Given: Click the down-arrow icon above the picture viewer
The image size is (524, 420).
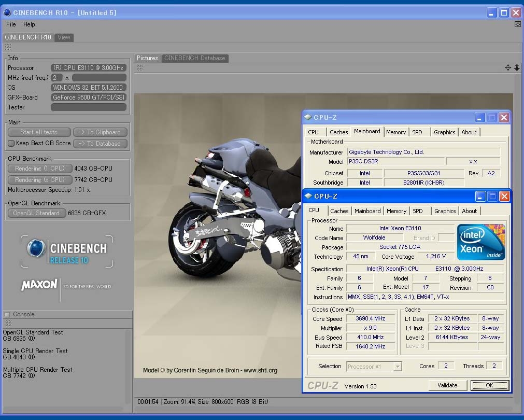Looking at the screenshot, I should tap(517, 68).
